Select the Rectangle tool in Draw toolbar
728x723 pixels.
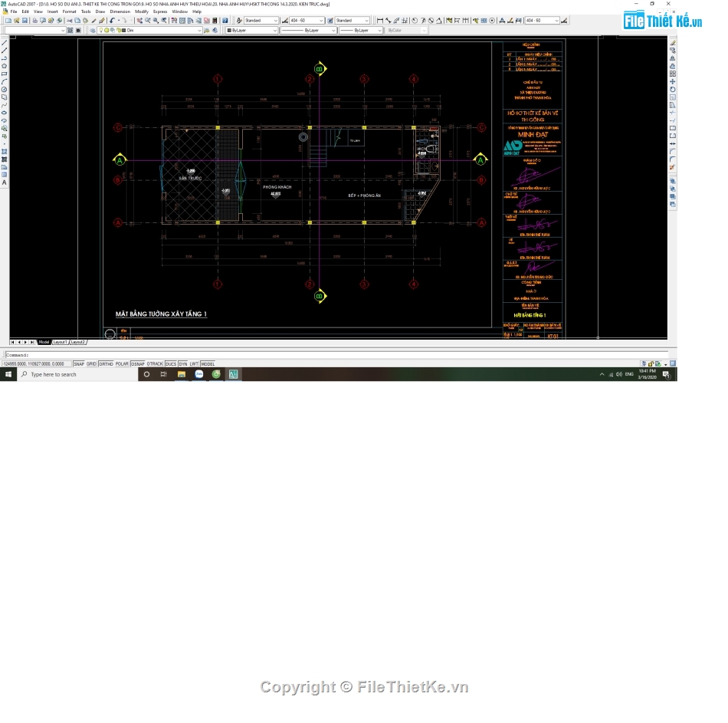(4, 74)
